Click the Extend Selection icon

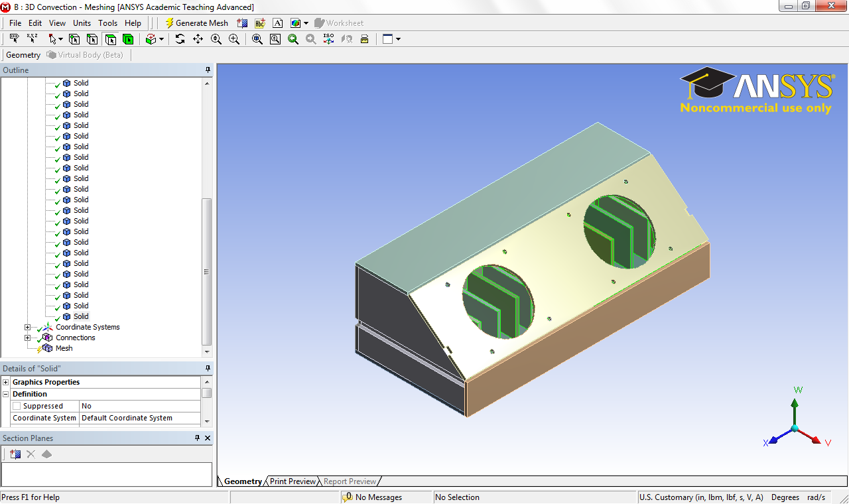(151, 39)
